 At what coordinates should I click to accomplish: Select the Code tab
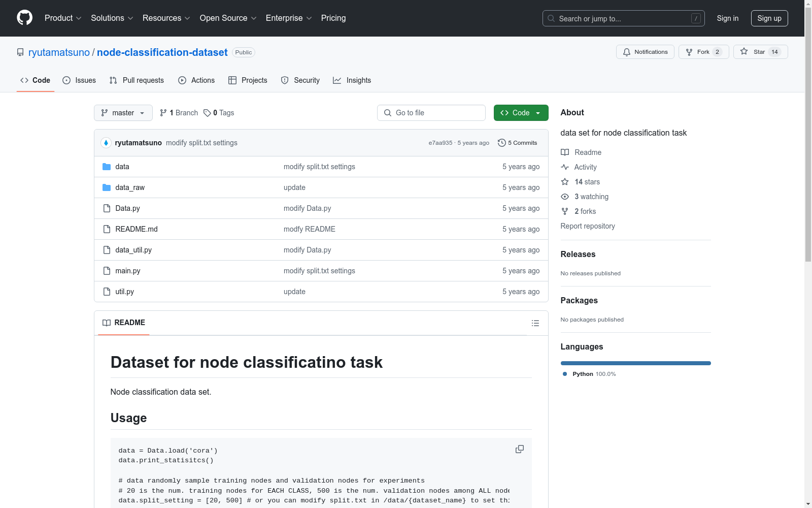(36, 80)
